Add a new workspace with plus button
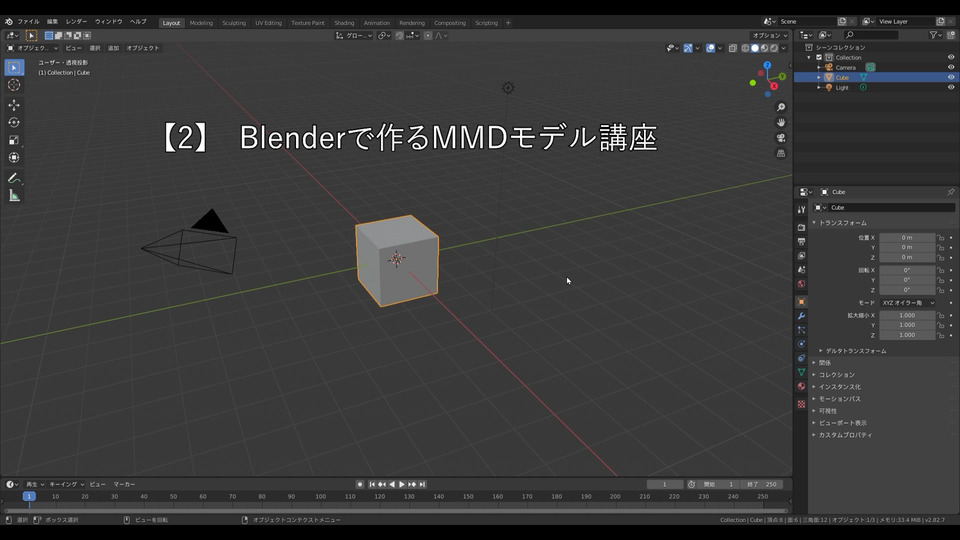The width and height of the screenshot is (960, 540). pos(508,23)
